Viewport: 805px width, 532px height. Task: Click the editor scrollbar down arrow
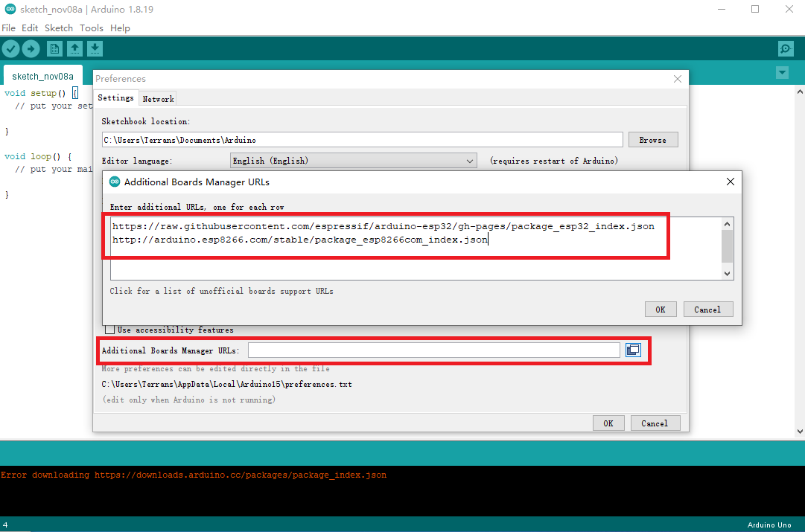click(799, 432)
